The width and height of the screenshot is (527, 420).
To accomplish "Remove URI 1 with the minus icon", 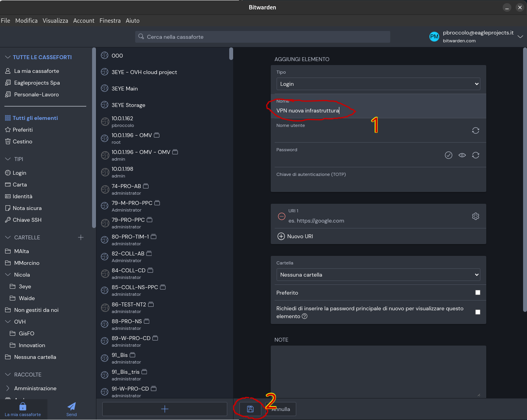I will pyautogui.click(x=281, y=216).
